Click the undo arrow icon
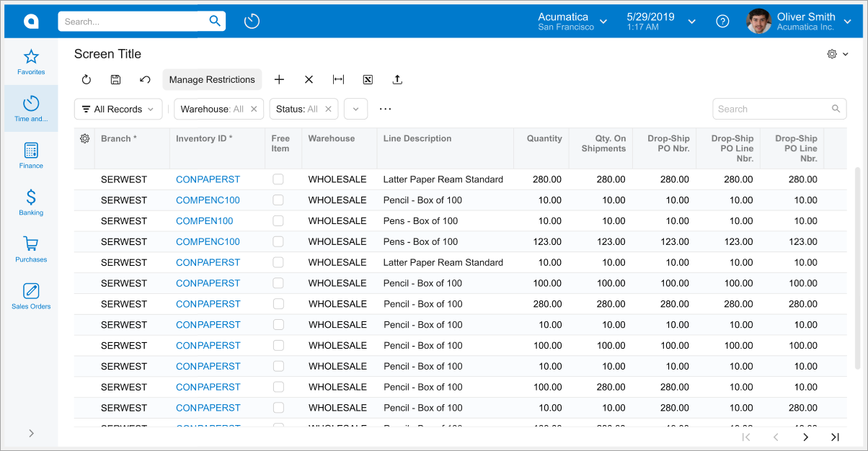The image size is (868, 451). click(145, 80)
